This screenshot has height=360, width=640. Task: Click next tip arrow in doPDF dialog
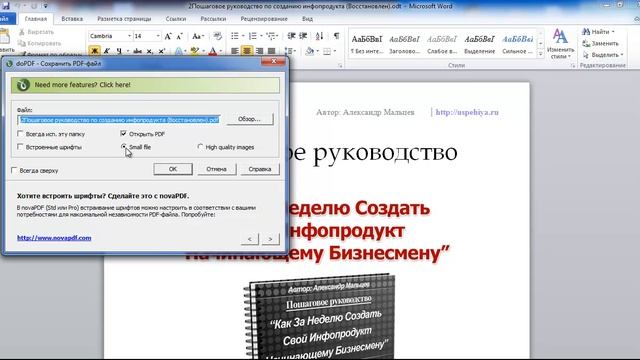point(270,239)
